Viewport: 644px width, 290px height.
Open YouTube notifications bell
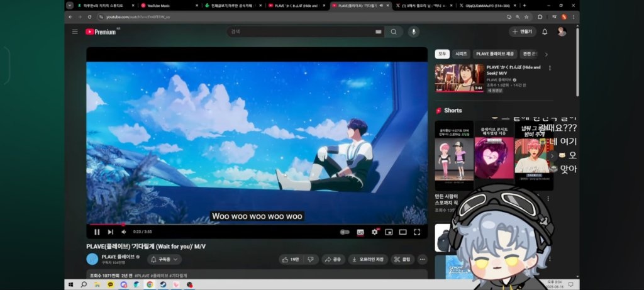(545, 31)
